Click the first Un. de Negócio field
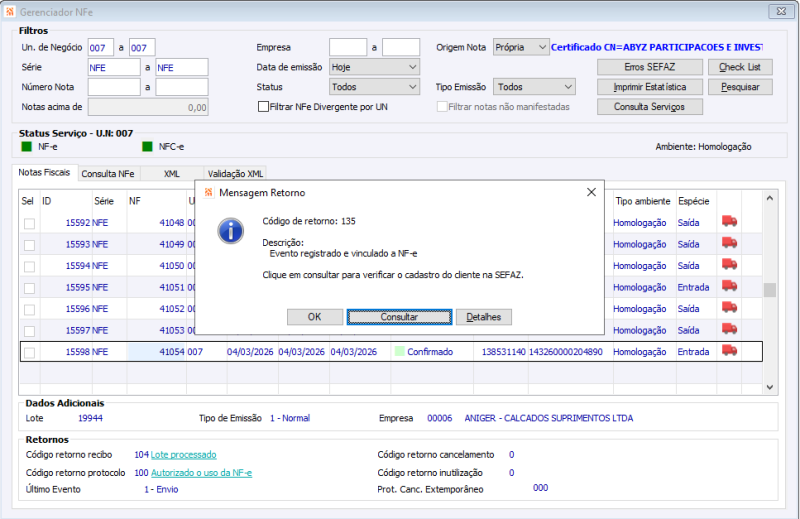 [x=101, y=47]
